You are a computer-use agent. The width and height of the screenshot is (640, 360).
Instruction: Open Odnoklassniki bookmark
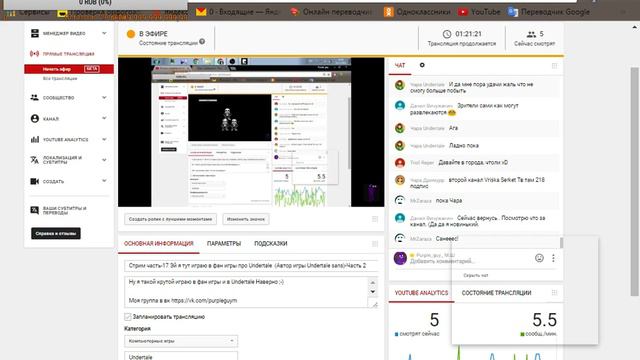click(x=417, y=12)
